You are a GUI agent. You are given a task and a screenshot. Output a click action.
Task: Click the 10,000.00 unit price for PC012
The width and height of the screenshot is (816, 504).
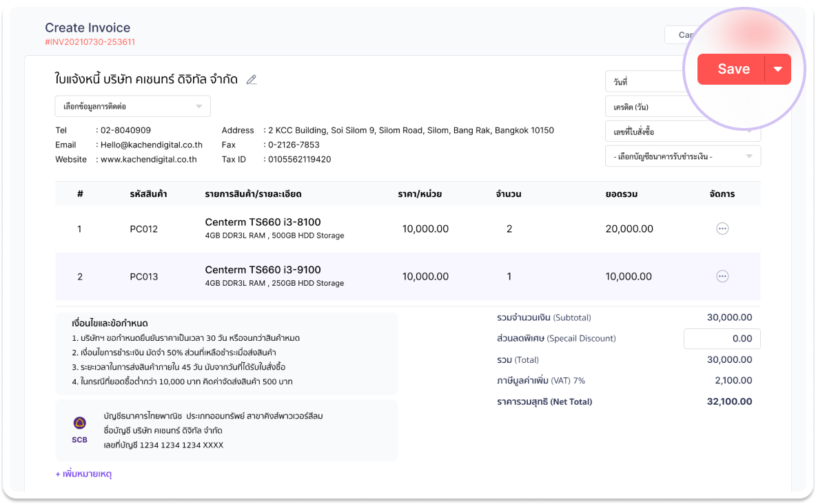coord(425,229)
